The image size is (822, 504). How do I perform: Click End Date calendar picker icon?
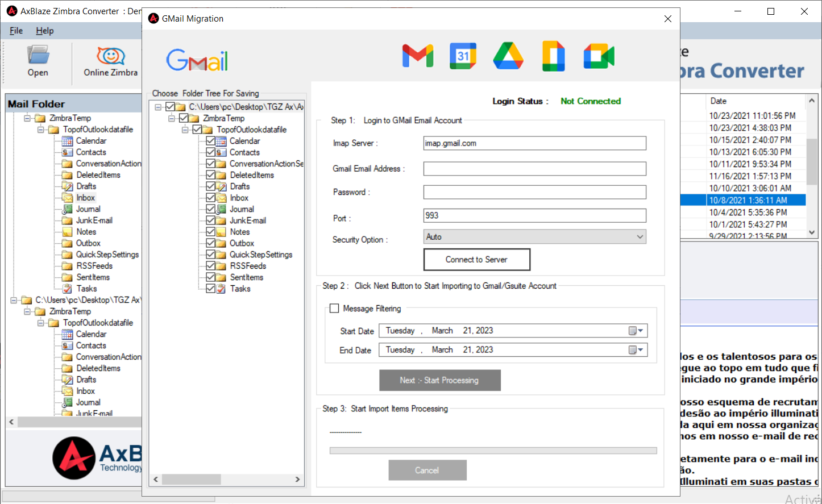pyautogui.click(x=632, y=350)
